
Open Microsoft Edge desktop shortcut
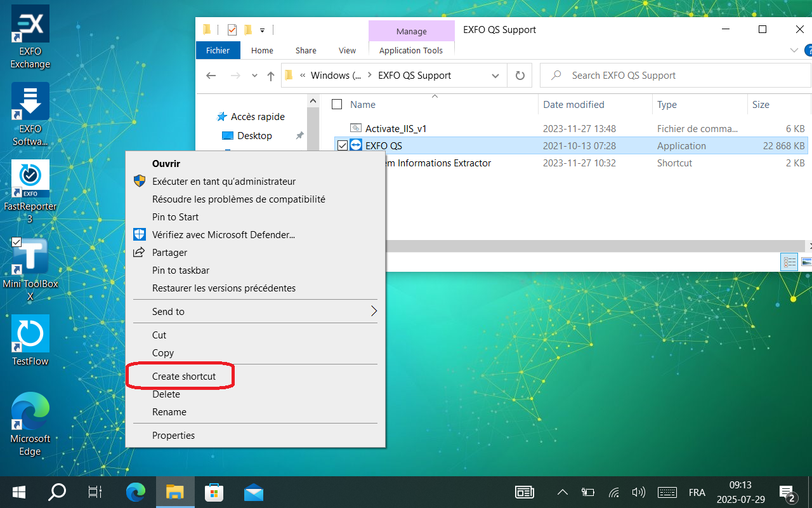tap(30, 424)
